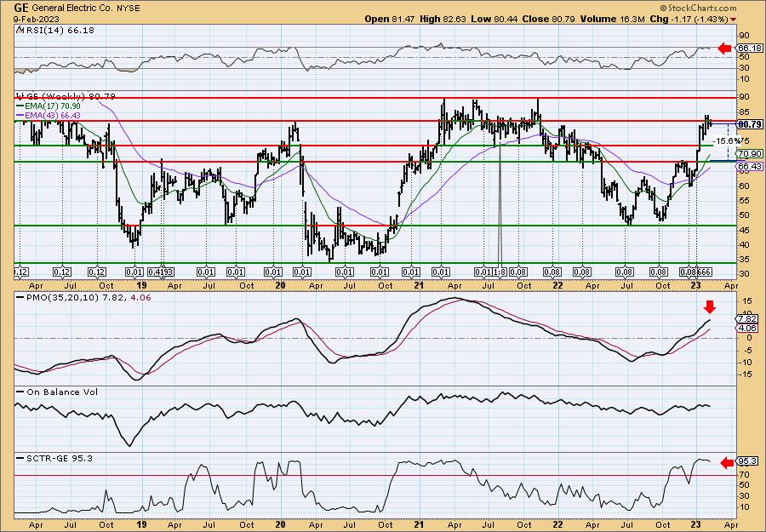766x532 pixels.
Task: Open the StockCharts.com copyright link
Action: pyautogui.click(x=698, y=8)
